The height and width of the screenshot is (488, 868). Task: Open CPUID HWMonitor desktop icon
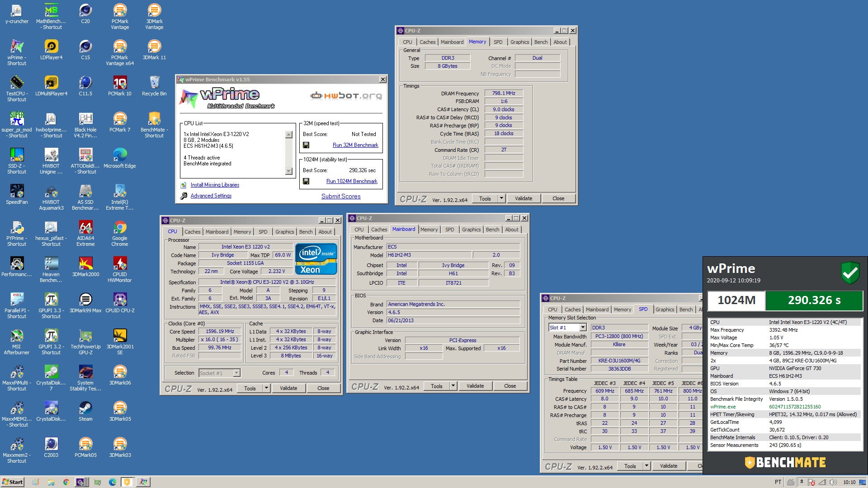click(x=120, y=270)
